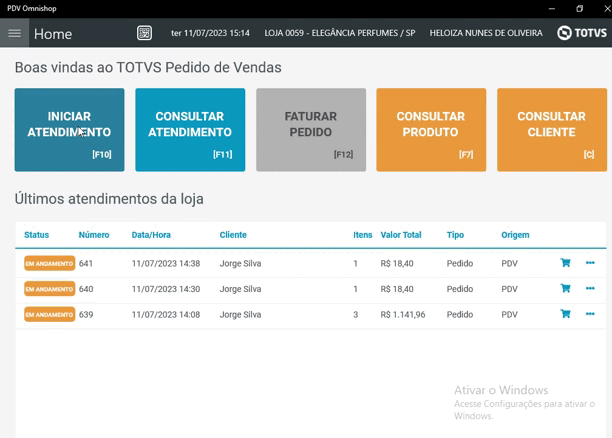The width and height of the screenshot is (612, 438).
Task: Open more options for order 640
Action: 590,288
